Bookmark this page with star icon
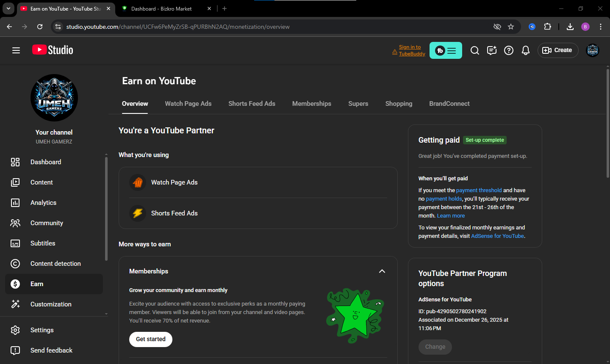Viewport: 610px width, 364px height. point(511,27)
